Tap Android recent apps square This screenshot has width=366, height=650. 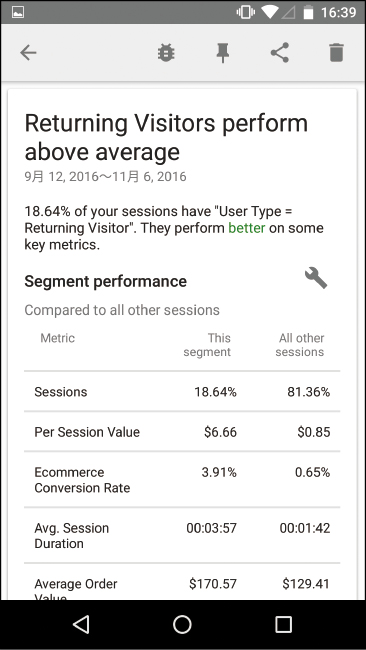(284, 624)
